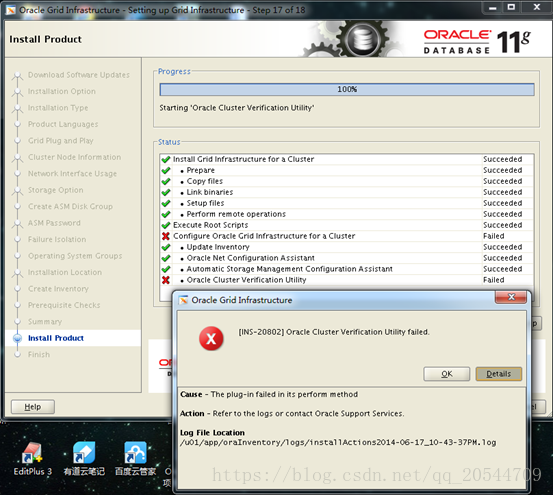This screenshot has height=495, width=553.
Task: Select Summary step in sidebar
Action: tap(45, 322)
